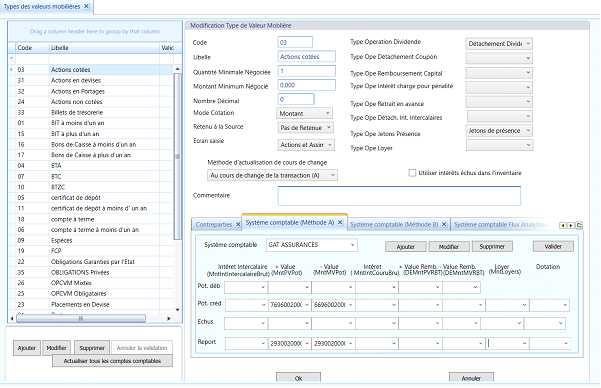601x388 pixels.
Task: Click the Valider button
Action: pyautogui.click(x=553, y=247)
